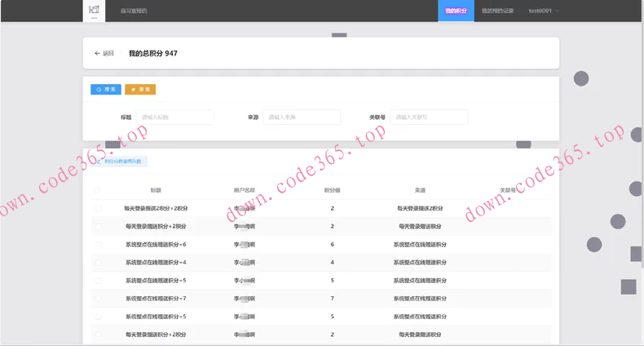Screen dimensions: 644x346
Task: Click the 用户名称 column header
Action: [x=245, y=190]
